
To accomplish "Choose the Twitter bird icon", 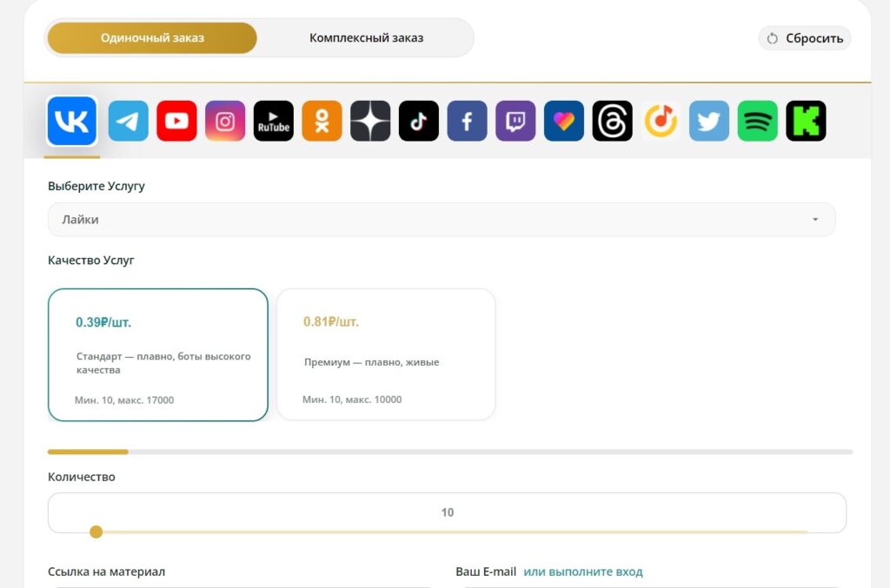I will point(709,121).
